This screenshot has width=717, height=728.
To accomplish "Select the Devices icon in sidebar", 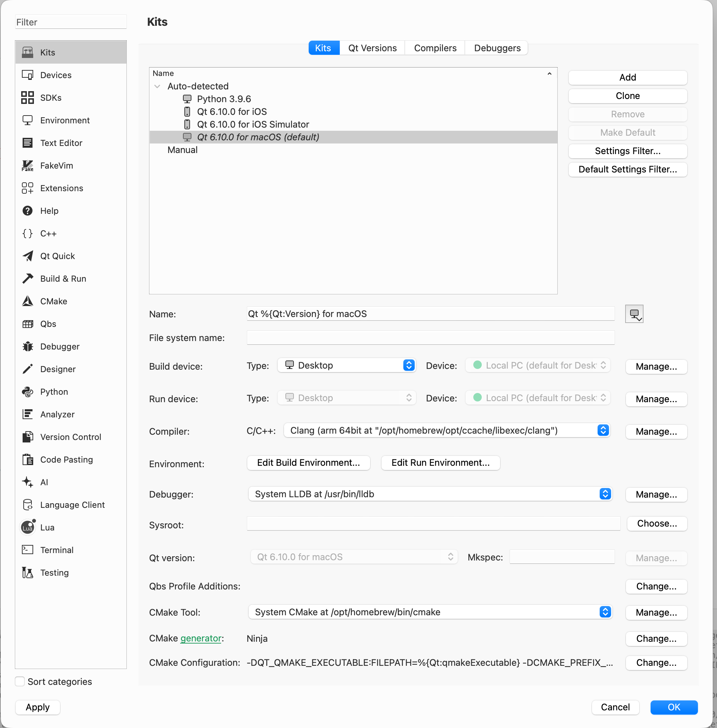I will coord(28,75).
